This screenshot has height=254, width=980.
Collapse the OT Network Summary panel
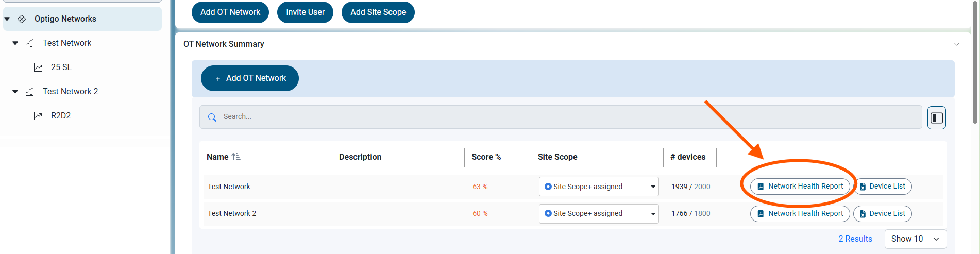point(957,44)
